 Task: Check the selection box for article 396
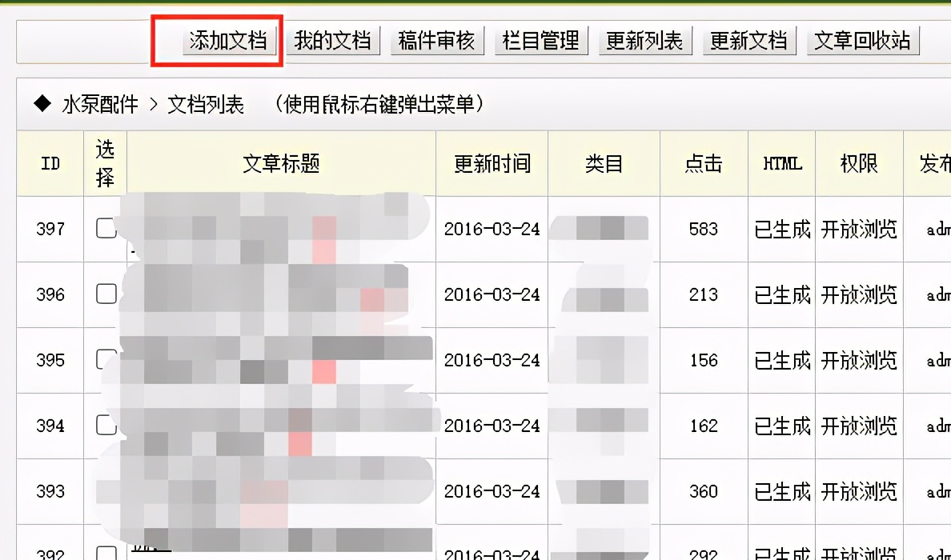pos(106,294)
